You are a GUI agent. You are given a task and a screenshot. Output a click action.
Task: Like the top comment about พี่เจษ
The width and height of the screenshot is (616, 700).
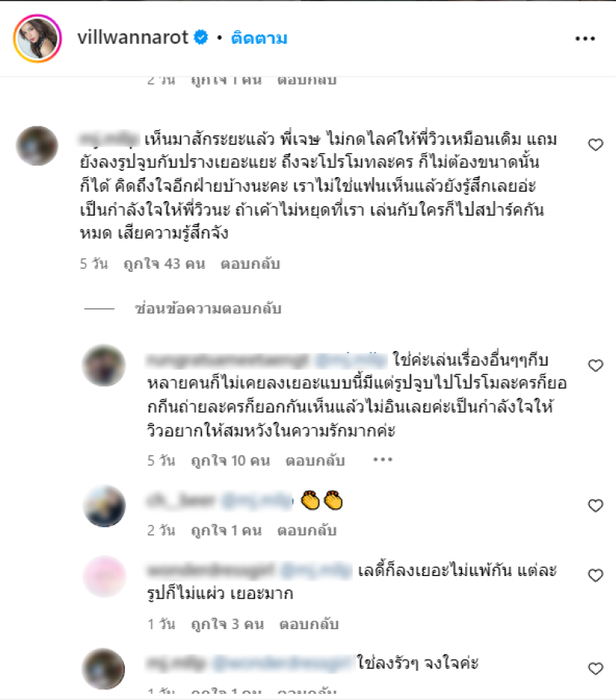[x=595, y=145]
